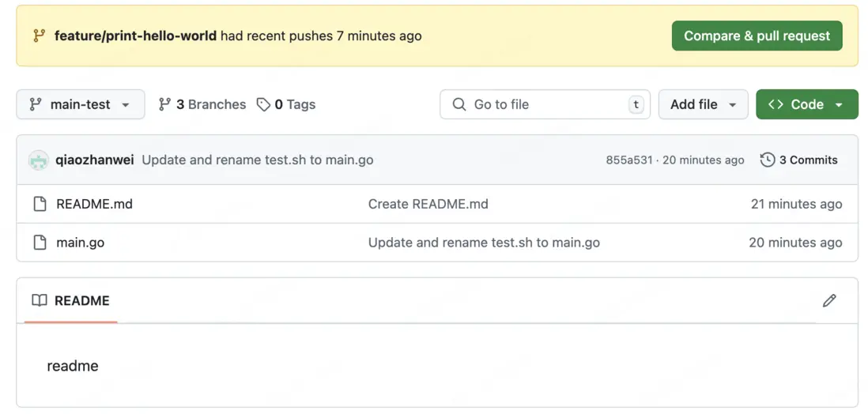The image size is (868, 418).
Task: Click commit hash 855a531
Action: [628, 160]
